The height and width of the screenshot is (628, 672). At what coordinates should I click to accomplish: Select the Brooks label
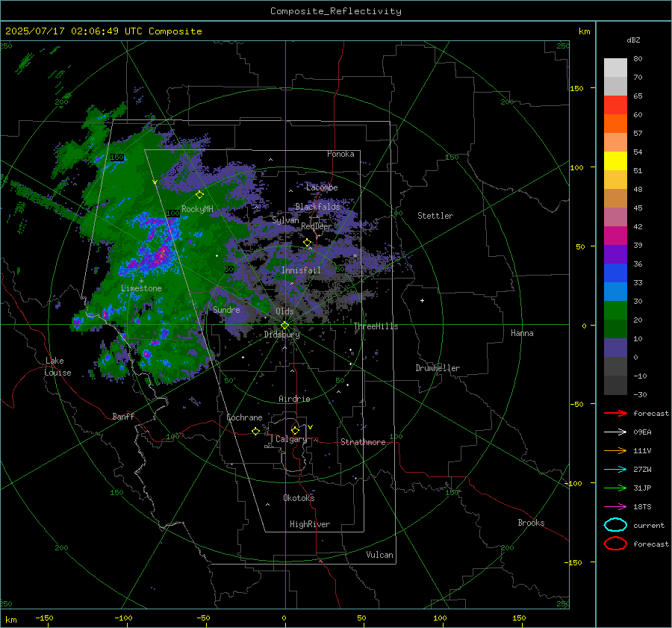531,523
